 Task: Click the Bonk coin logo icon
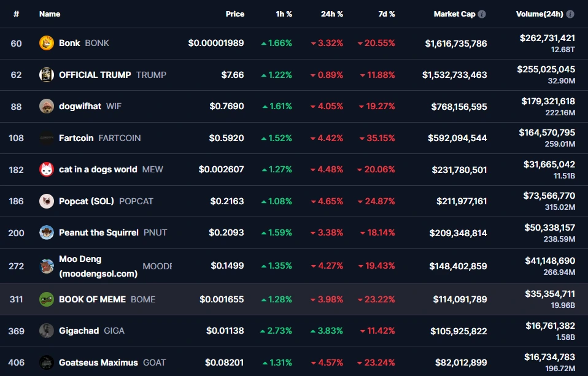[47, 43]
